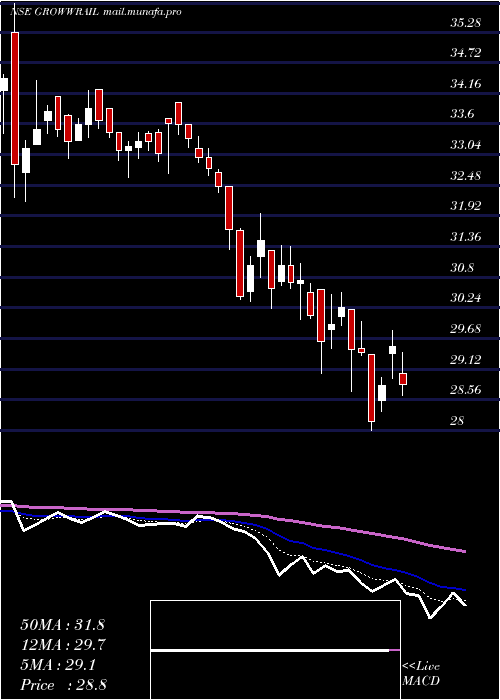Click the last red candle on the right
The height and width of the screenshot is (700, 500).
403,379
